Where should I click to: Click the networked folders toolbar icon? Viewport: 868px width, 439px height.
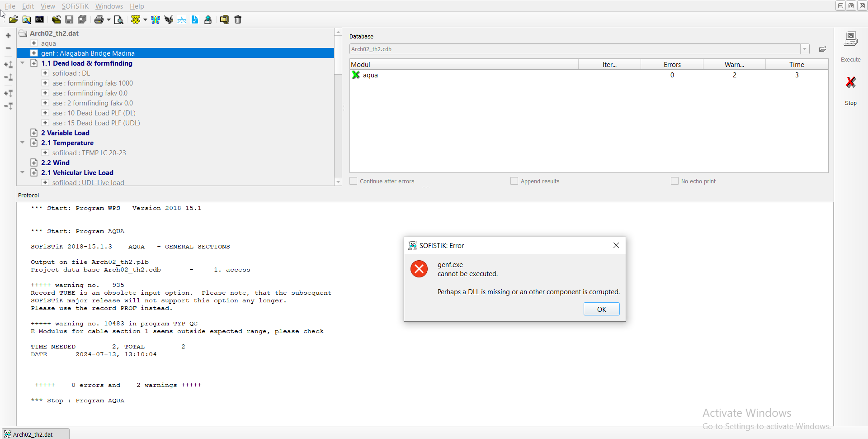click(224, 19)
